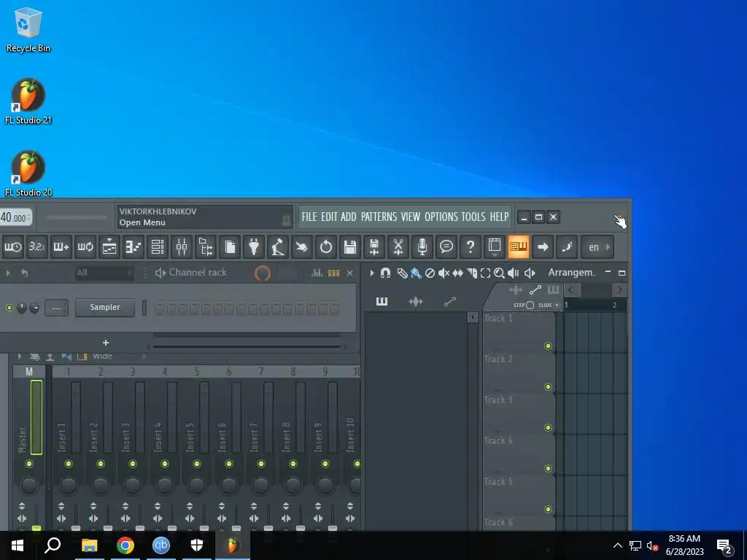The image size is (747, 560).
Task: Toggle the SLIDE switch in playlist
Action: point(557,306)
